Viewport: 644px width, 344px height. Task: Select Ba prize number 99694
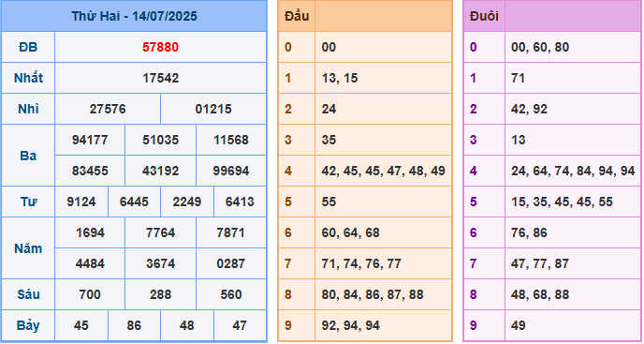click(231, 171)
